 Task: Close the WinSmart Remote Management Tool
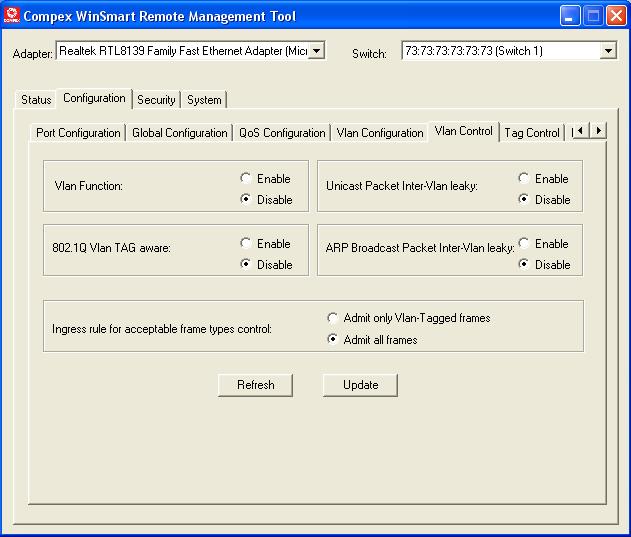[616, 16]
